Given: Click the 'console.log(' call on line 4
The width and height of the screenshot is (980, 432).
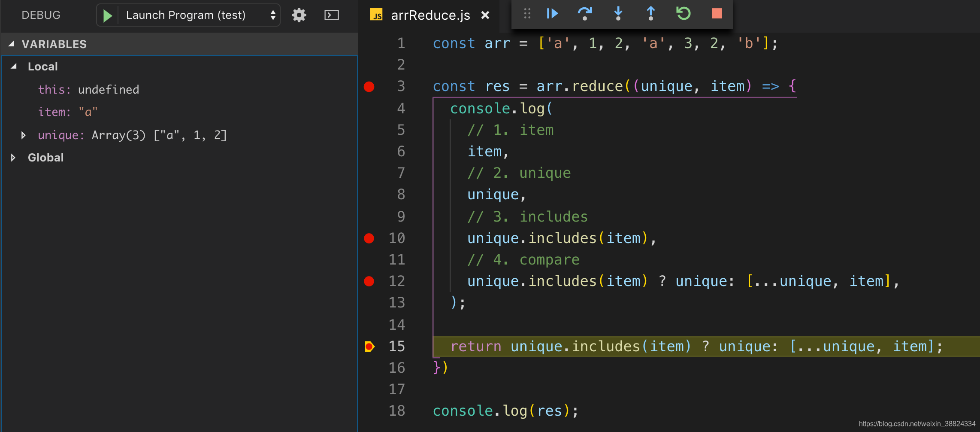Looking at the screenshot, I should click(502, 108).
